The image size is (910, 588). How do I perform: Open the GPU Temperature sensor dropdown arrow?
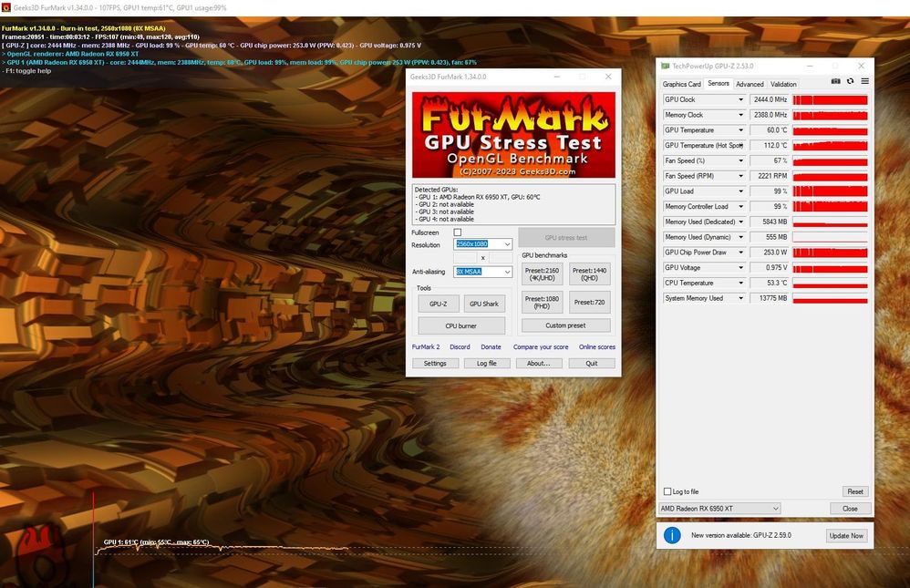pyautogui.click(x=740, y=130)
